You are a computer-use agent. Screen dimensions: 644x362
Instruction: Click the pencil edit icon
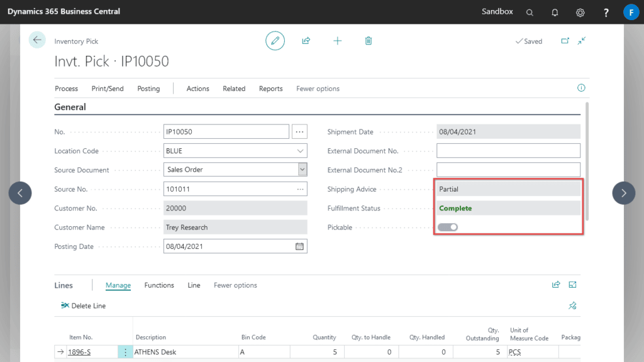coord(275,41)
